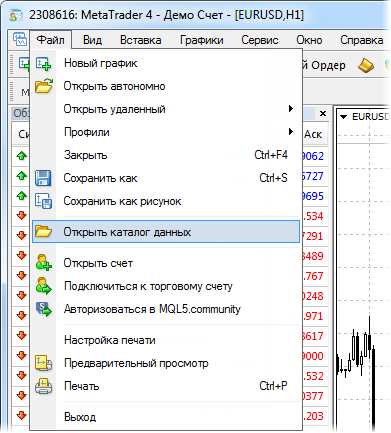Click the Аск column header
The image size is (391, 433).
click(x=313, y=134)
